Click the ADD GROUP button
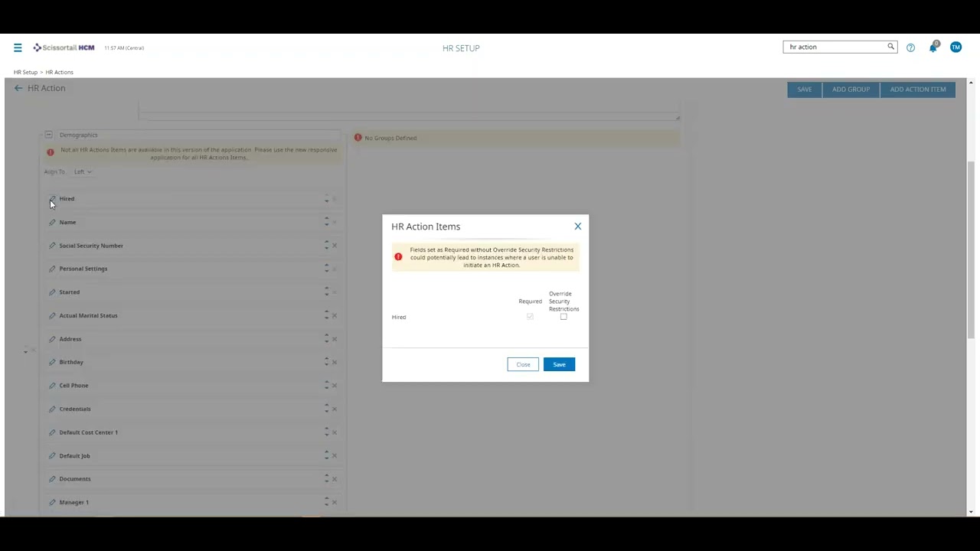Image resolution: width=980 pixels, height=551 pixels. [x=851, y=90]
